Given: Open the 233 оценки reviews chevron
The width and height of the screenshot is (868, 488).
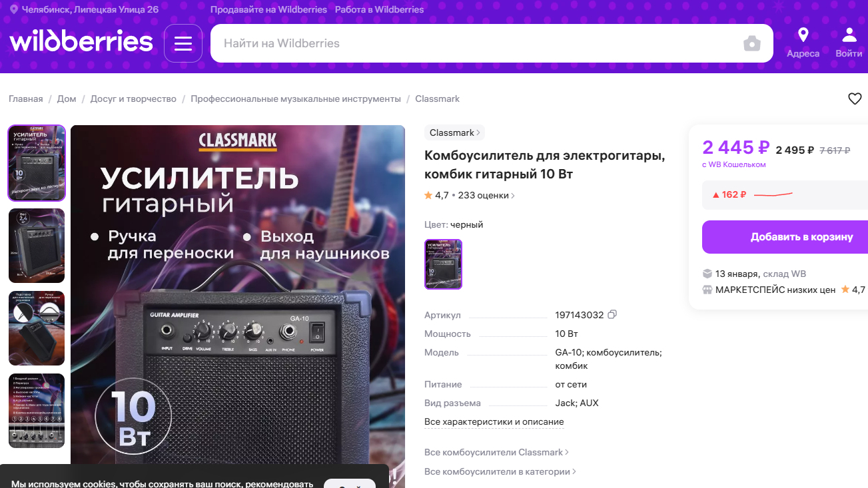Looking at the screenshot, I should coord(512,196).
